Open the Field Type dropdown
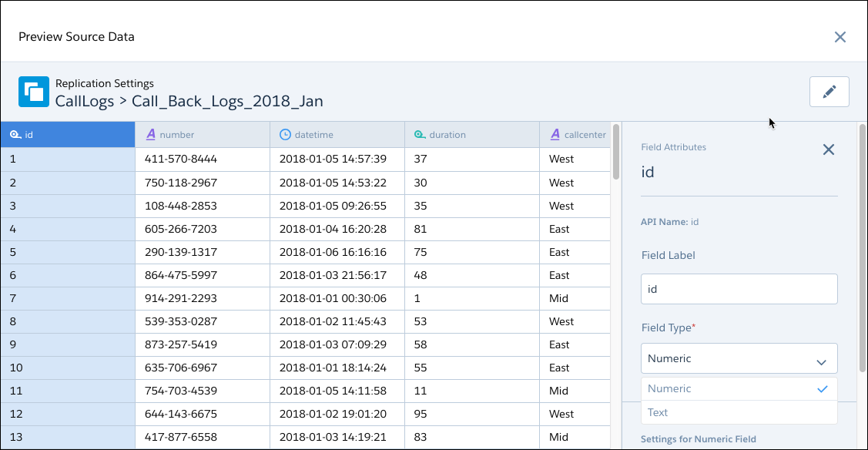 (738, 358)
